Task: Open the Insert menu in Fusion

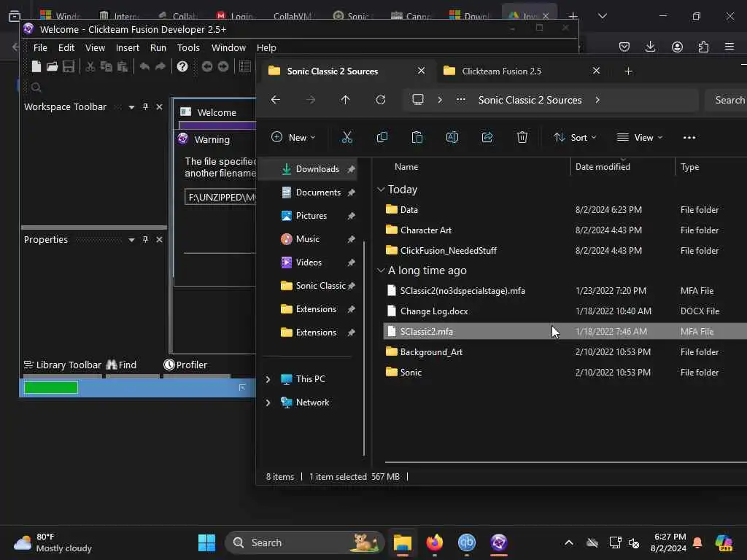Action: pos(127,47)
